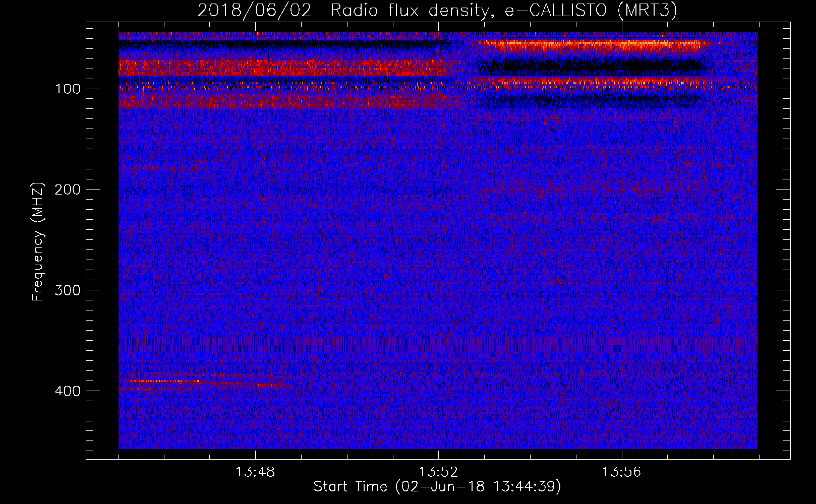
Task: Click the 13:52 time tick label
Action: pyautogui.click(x=439, y=472)
